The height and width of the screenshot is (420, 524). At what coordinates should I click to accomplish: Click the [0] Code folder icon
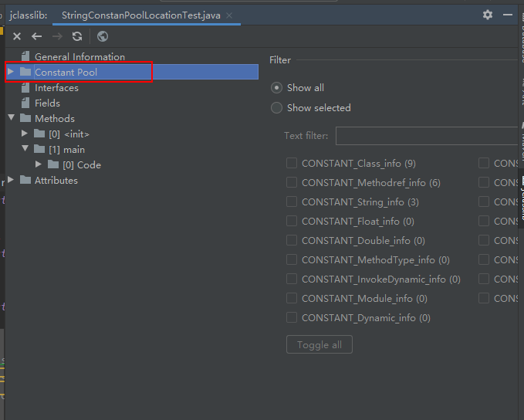(53, 164)
